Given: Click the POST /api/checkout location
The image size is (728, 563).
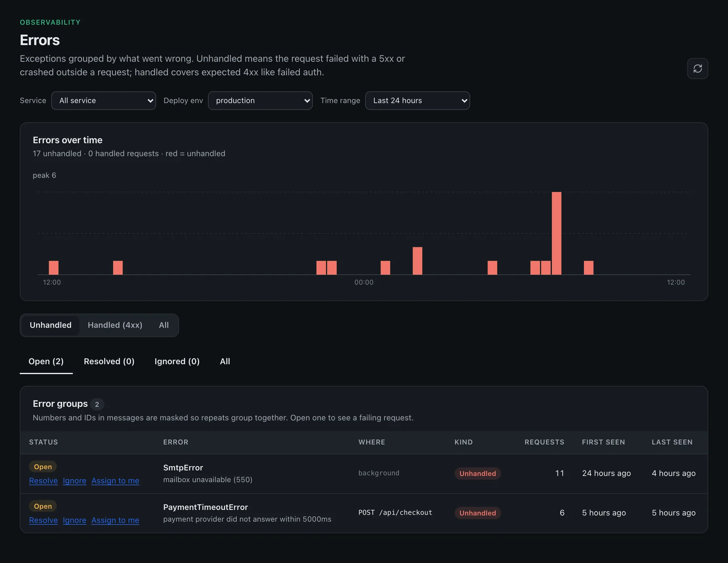Looking at the screenshot, I should click(395, 512).
